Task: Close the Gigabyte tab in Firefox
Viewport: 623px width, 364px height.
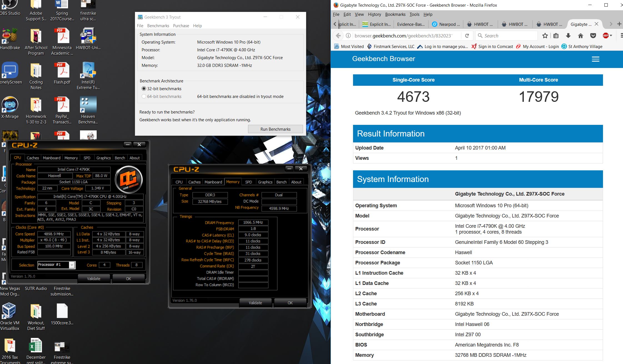Action: tap(596, 24)
